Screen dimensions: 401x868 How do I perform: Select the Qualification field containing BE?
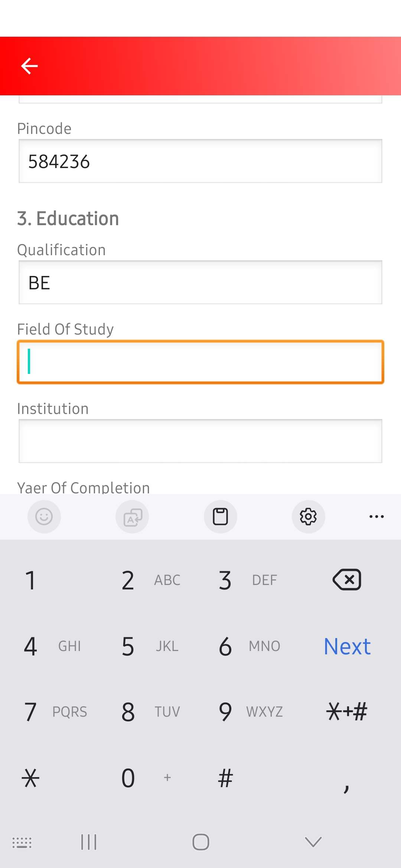click(x=200, y=283)
